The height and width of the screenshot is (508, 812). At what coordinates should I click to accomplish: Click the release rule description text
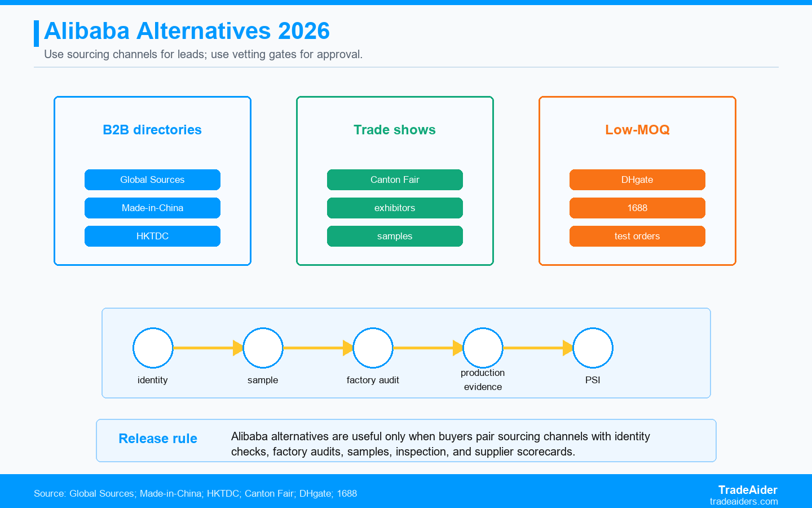(x=440, y=444)
